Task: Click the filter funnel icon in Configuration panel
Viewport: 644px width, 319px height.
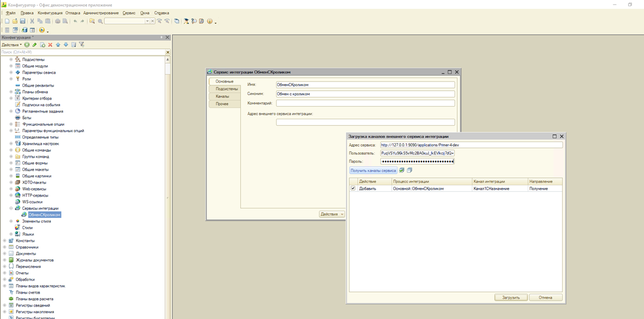Action: [81, 45]
